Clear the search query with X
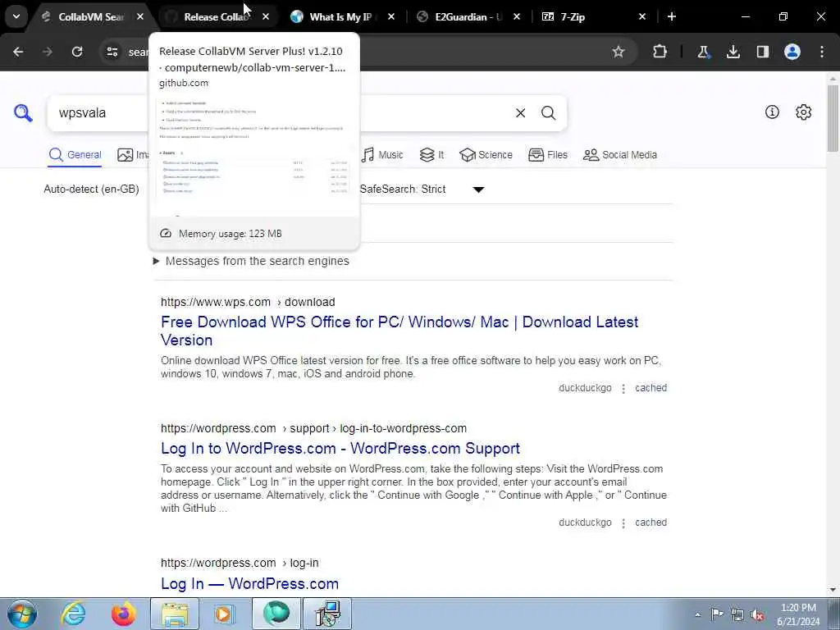 point(520,113)
